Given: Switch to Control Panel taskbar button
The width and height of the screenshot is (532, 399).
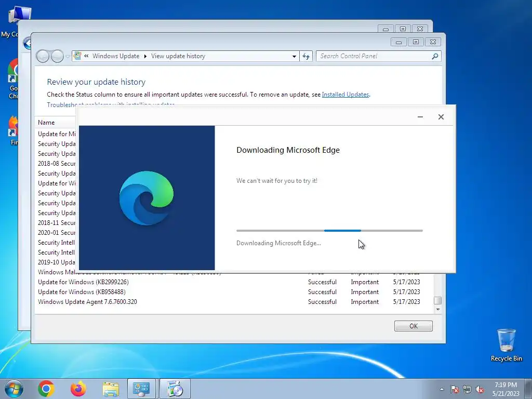Looking at the screenshot, I should [141, 389].
